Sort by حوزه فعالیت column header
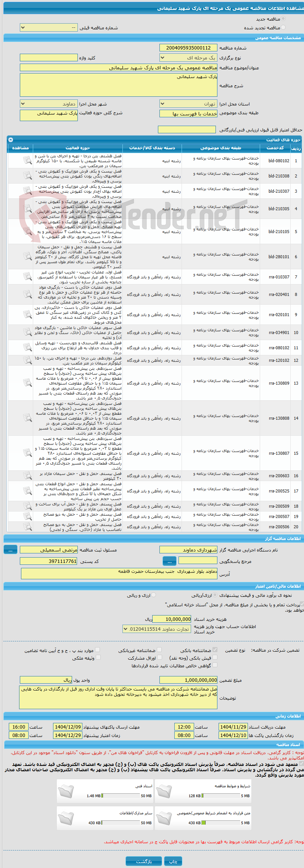Viewport: 304px width, 868px height. click(78, 148)
